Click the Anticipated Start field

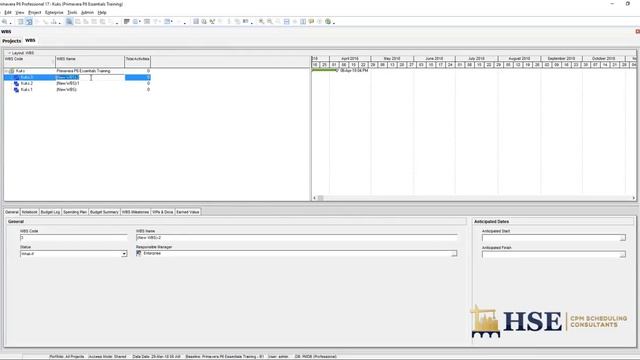(551, 238)
